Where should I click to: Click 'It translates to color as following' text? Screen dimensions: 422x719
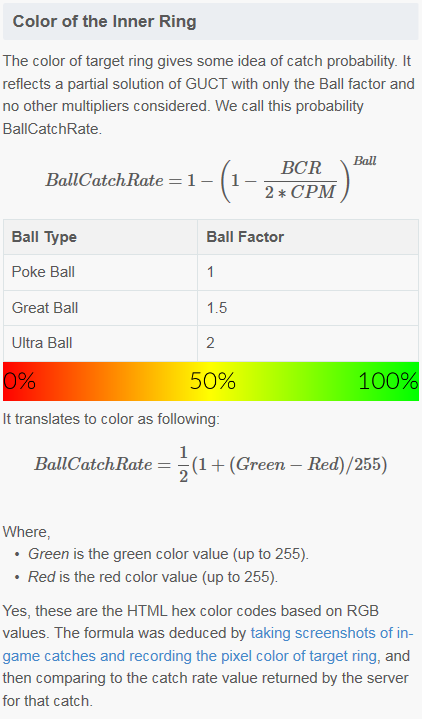(111, 419)
